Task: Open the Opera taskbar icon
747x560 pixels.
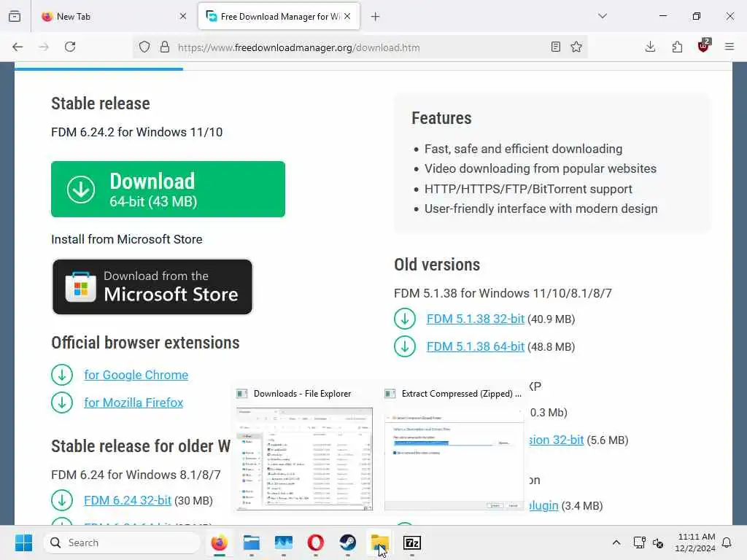Action: click(x=316, y=542)
